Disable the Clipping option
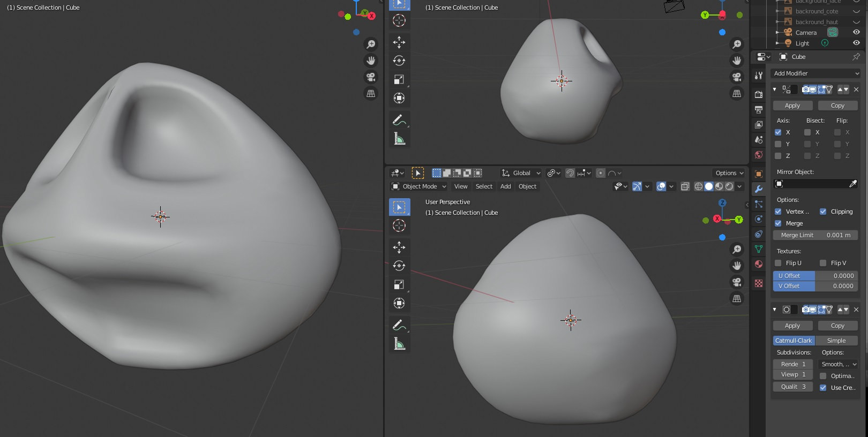The image size is (868, 437). [x=823, y=212]
